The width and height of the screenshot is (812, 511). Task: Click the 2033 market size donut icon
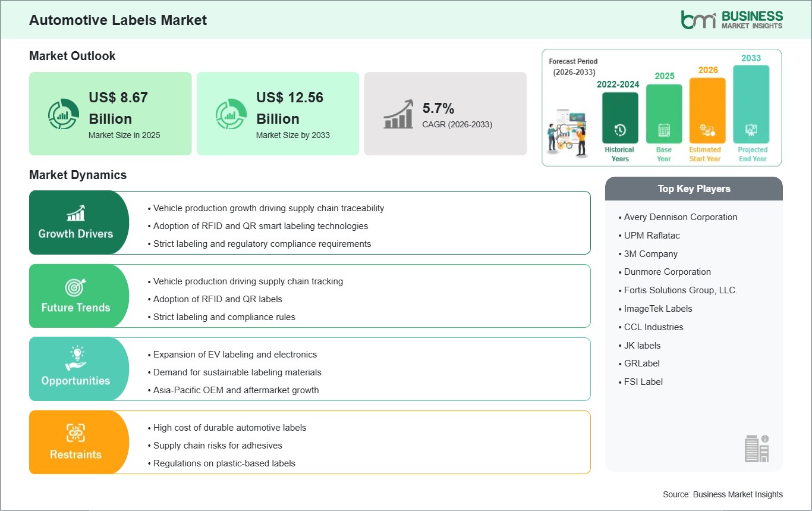pos(231,114)
